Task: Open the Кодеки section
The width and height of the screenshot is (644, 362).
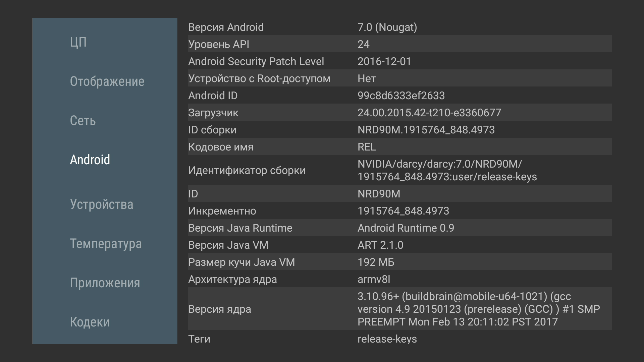Action: click(x=90, y=322)
